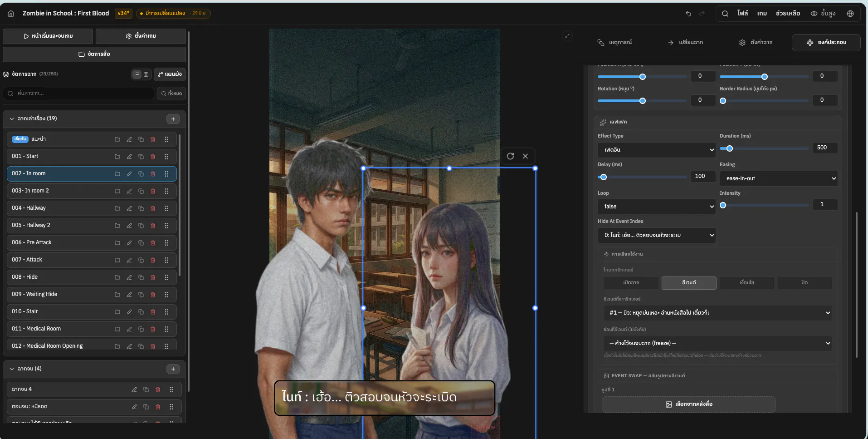Open Hide At Event Index dropdown

click(x=657, y=235)
